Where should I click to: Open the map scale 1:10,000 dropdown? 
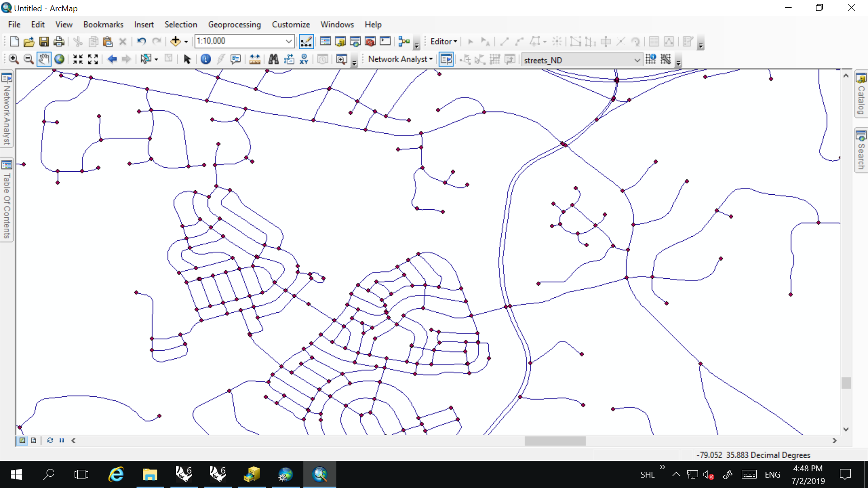point(289,42)
